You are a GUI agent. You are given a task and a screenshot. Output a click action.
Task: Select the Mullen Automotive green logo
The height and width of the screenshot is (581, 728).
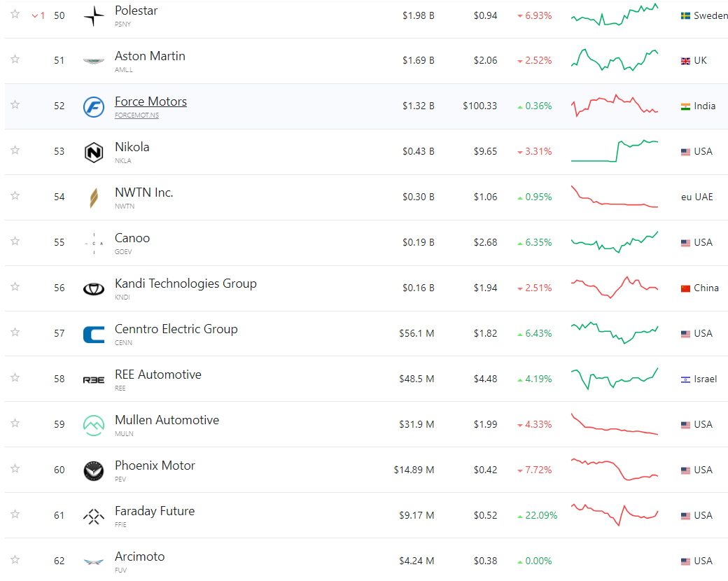pos(94,426)
